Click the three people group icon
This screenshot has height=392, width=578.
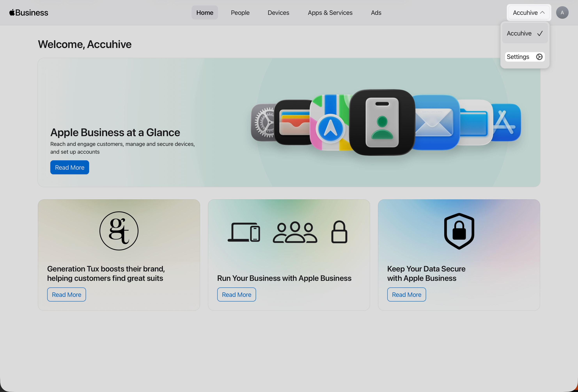tap(295, 232)
